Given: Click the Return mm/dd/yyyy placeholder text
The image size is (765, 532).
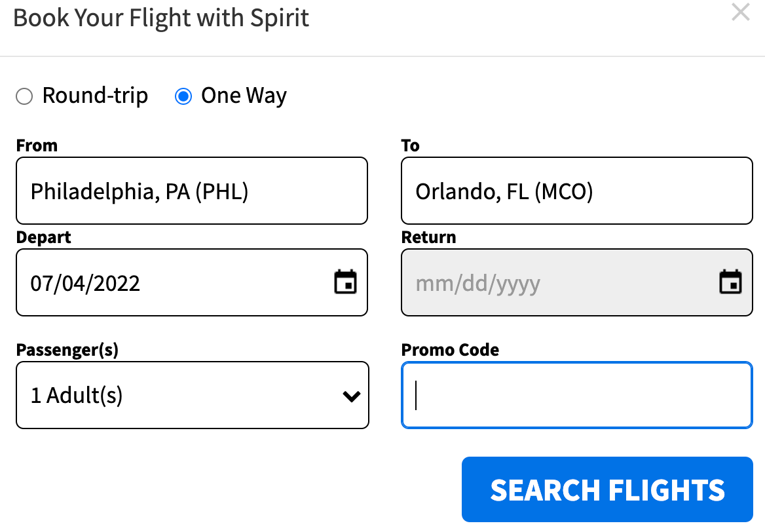Looking at the screenshot, I should click(478, 283).
